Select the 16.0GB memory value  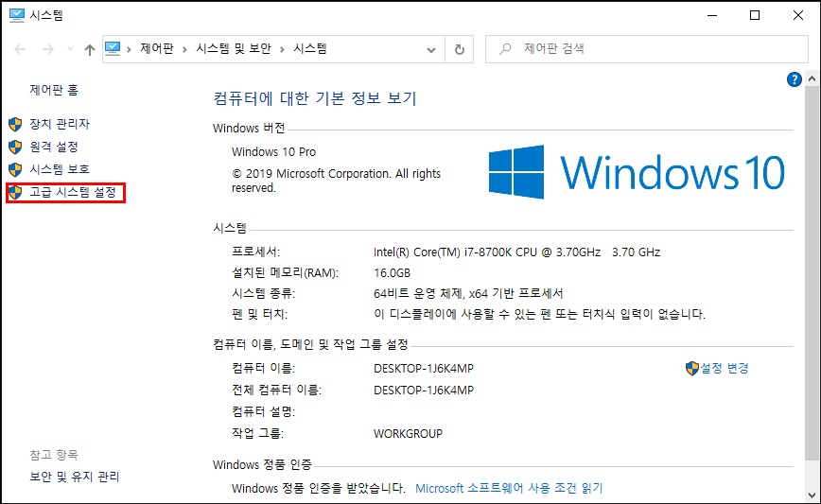point(392,273)
